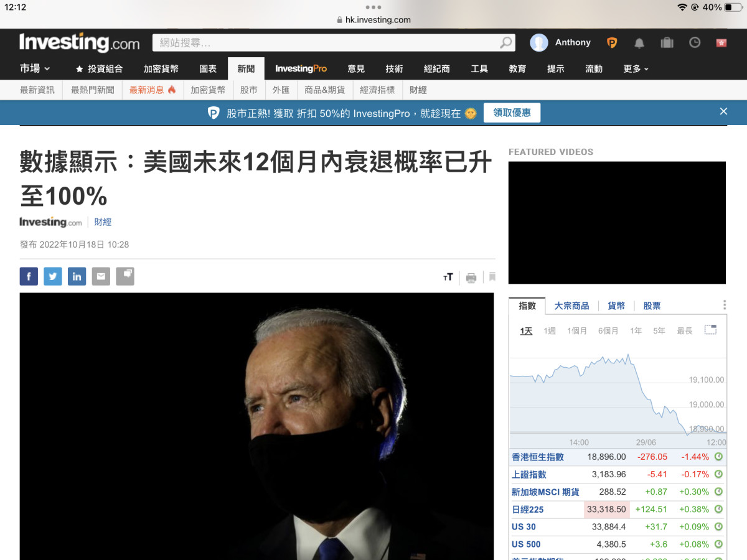Image resolution: width=747 pixels, height=560 pixels.
Task: Click the 領取優惠 button
Action: [x=512, y=113]
